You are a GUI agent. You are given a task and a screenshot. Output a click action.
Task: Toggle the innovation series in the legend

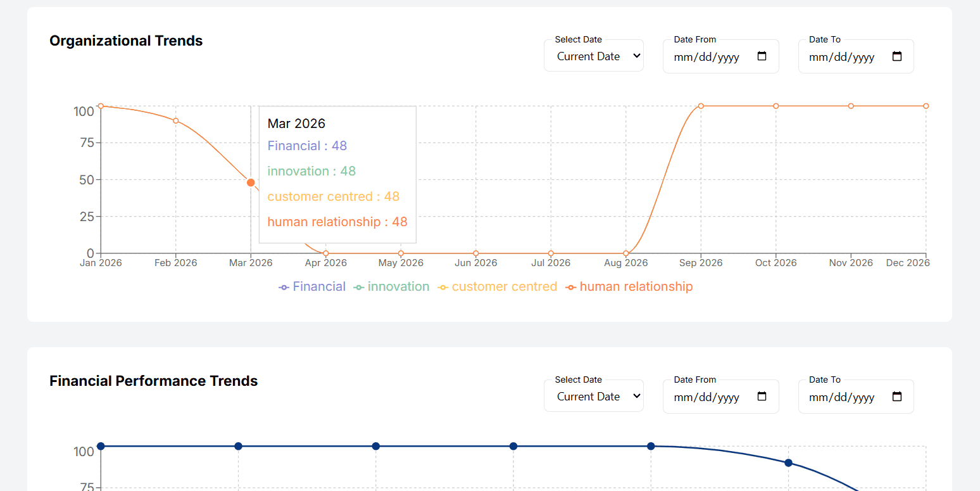[x=391, y=286]
